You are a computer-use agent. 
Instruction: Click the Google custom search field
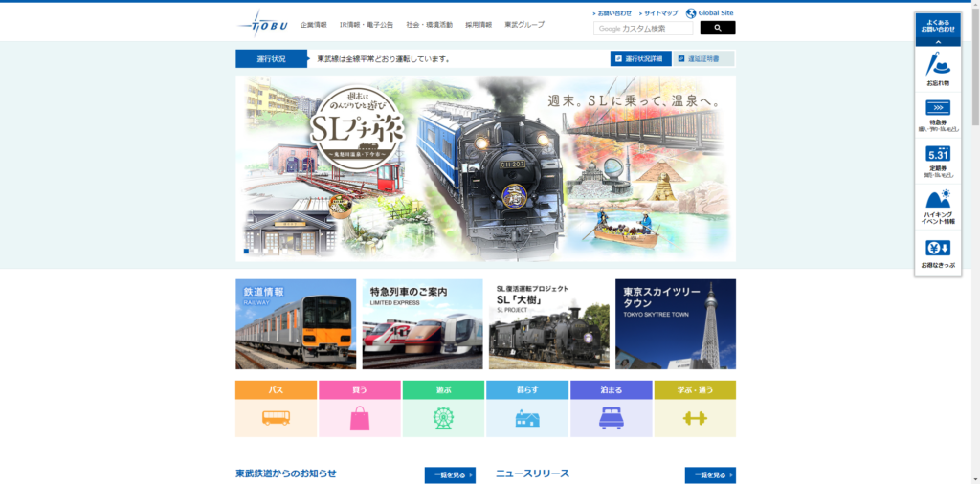(x=643, y=29)
